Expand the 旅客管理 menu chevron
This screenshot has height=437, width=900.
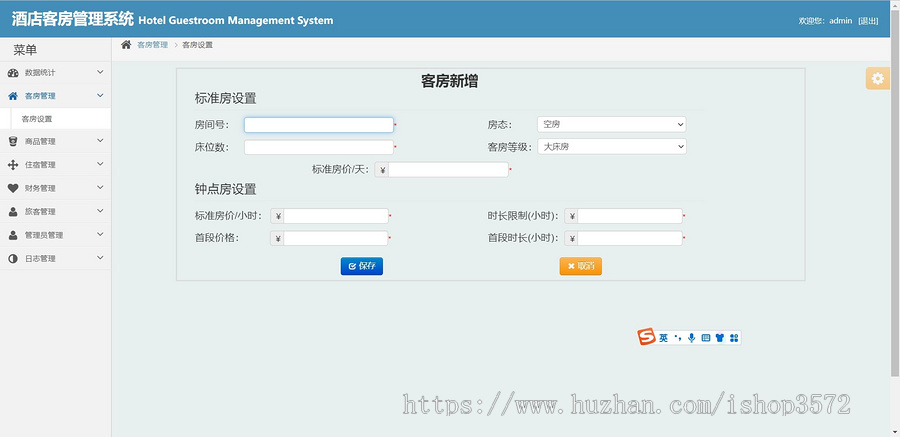[x=100, y=211]
